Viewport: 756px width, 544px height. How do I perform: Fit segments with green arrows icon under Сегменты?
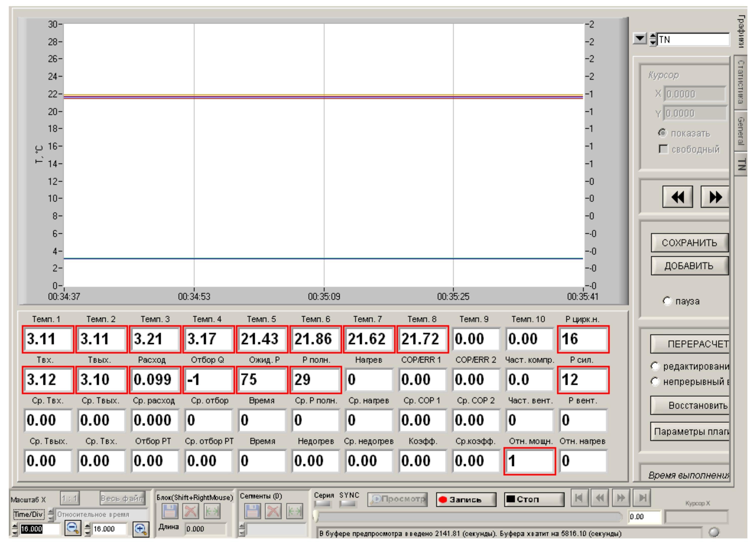click(x=295, y=511)
